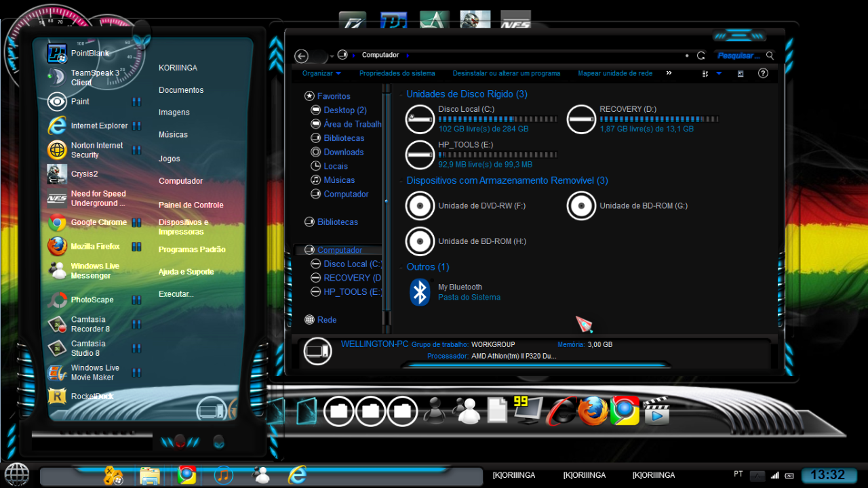Select Painel de Controle in the start menu
Image resolution: width=868 pixels, height=488 pixels.
191,205
